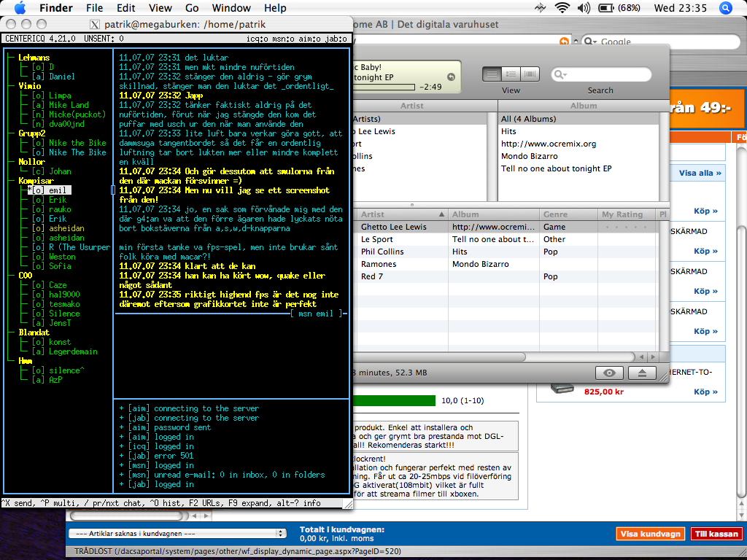
Task: Open the Finder menu
Action: pos(56,8)
